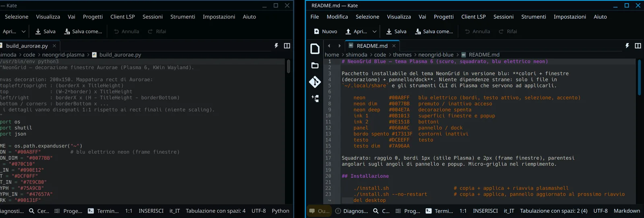Click Salva come in README window toolbar
644x218 pixels.
pyautogui.click(x=434, y=31)
